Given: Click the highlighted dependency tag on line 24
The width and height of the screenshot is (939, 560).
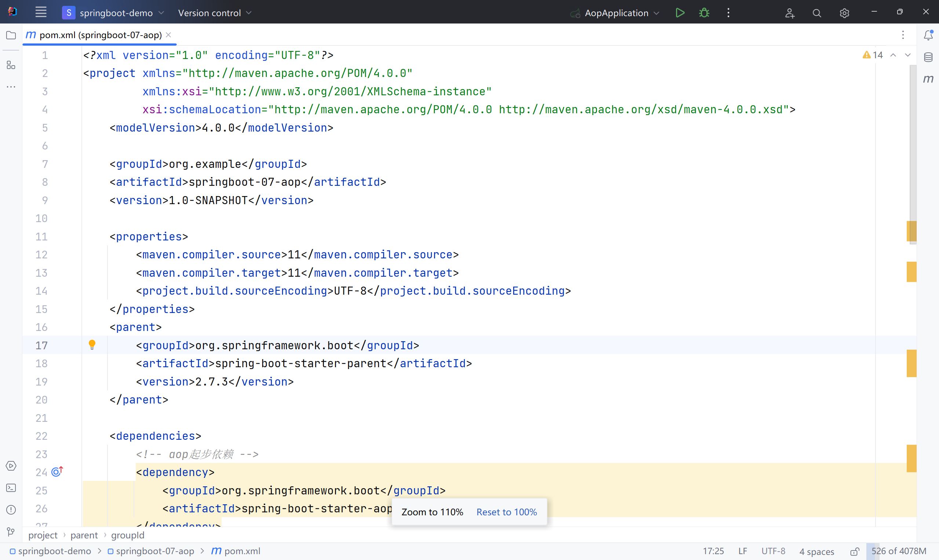Looking at the screenshot, I should click(x=175, y=472).
